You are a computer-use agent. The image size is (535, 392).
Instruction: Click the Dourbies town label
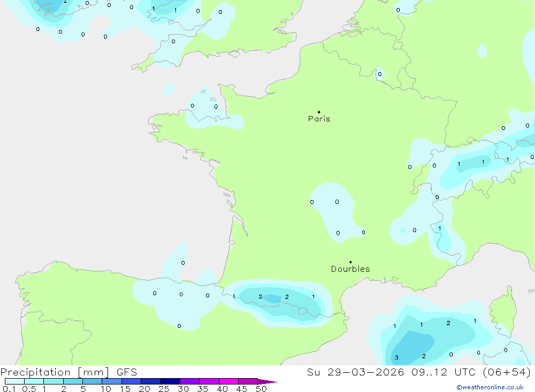click(x=350, y=269)
